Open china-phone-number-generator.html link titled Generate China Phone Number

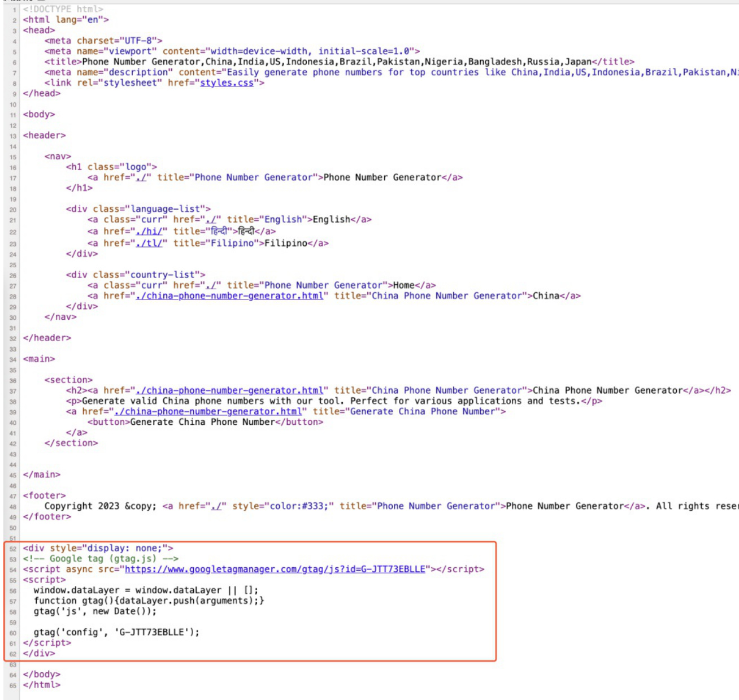tap(208, 411)
